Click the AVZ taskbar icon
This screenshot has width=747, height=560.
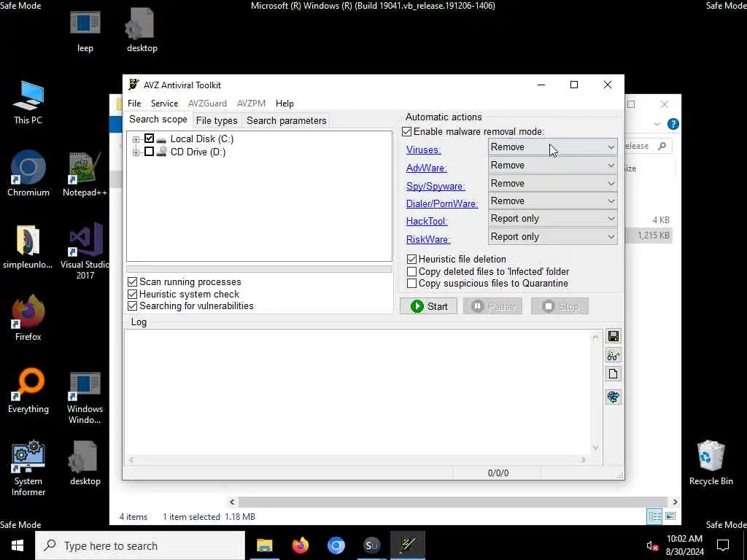click(x=408, y=545)
